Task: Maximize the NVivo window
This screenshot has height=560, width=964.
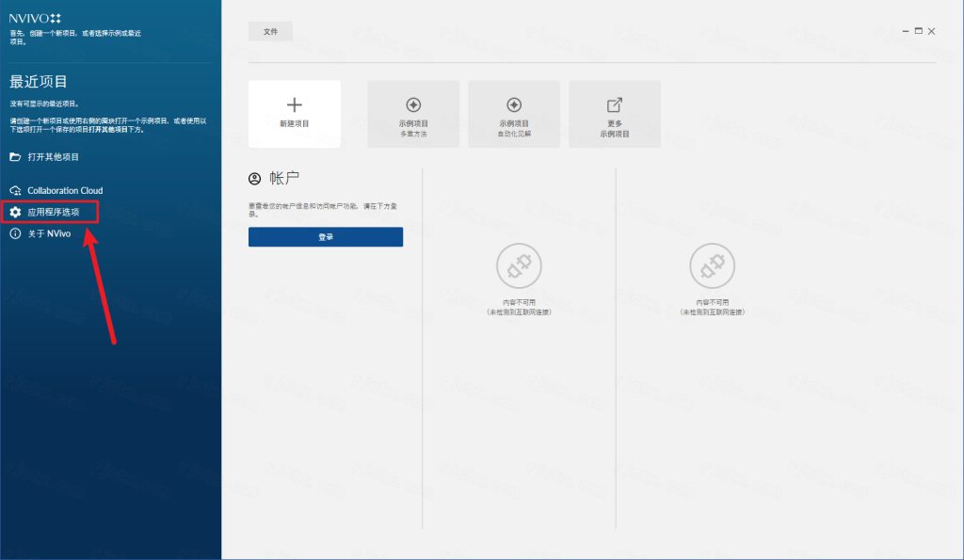Action: click(919, 31)
